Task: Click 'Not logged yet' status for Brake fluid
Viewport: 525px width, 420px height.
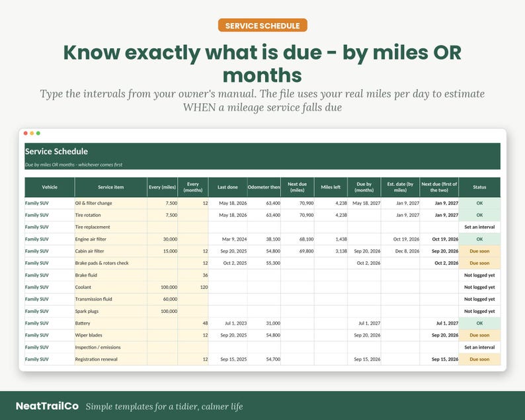Action: (x=479, y=275)
